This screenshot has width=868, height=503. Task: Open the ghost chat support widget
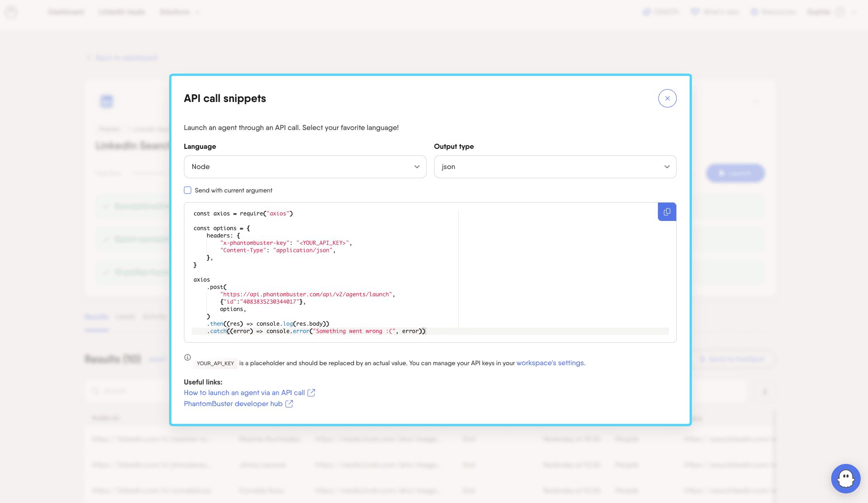[845, 479]
